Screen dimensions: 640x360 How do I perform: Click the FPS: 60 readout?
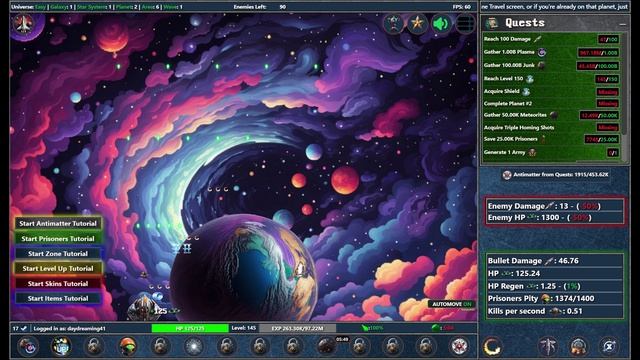(462, 7)
